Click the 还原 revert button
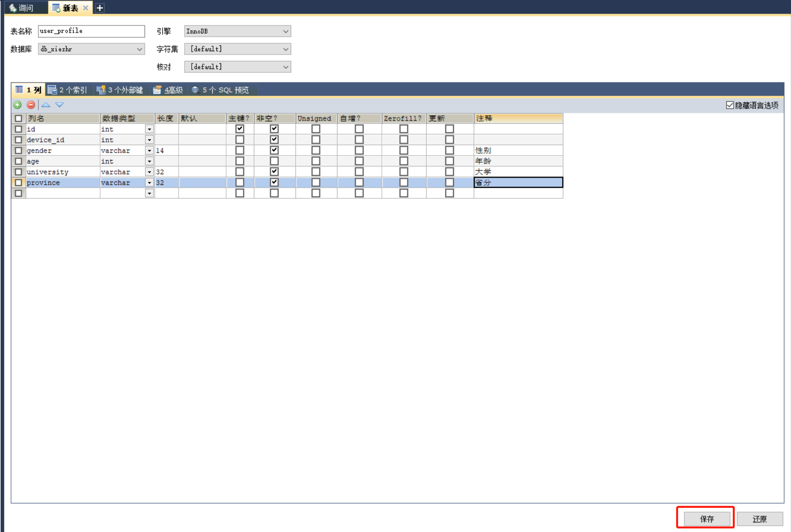The width and height of the screenshot is (791, 532). (759, 519)
